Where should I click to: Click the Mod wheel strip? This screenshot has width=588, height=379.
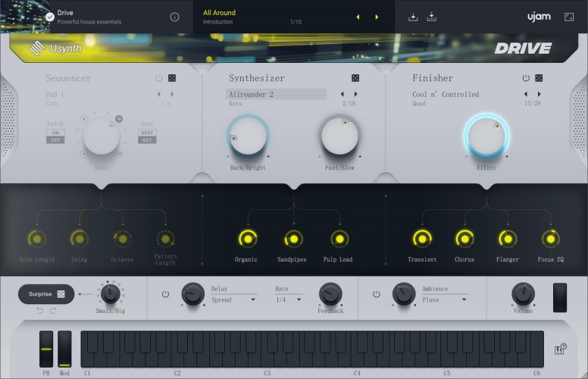click(64, 349)
